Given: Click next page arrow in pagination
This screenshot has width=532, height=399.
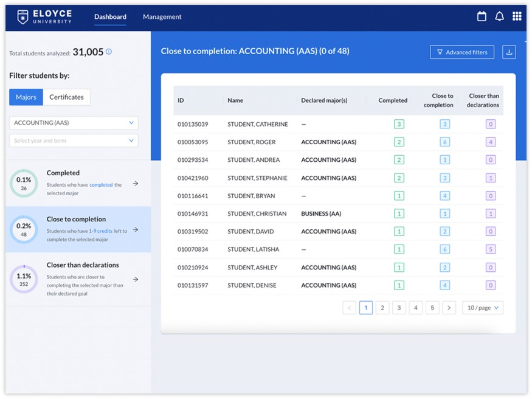Looking at the screenshot, I should (x=449, y=308).
